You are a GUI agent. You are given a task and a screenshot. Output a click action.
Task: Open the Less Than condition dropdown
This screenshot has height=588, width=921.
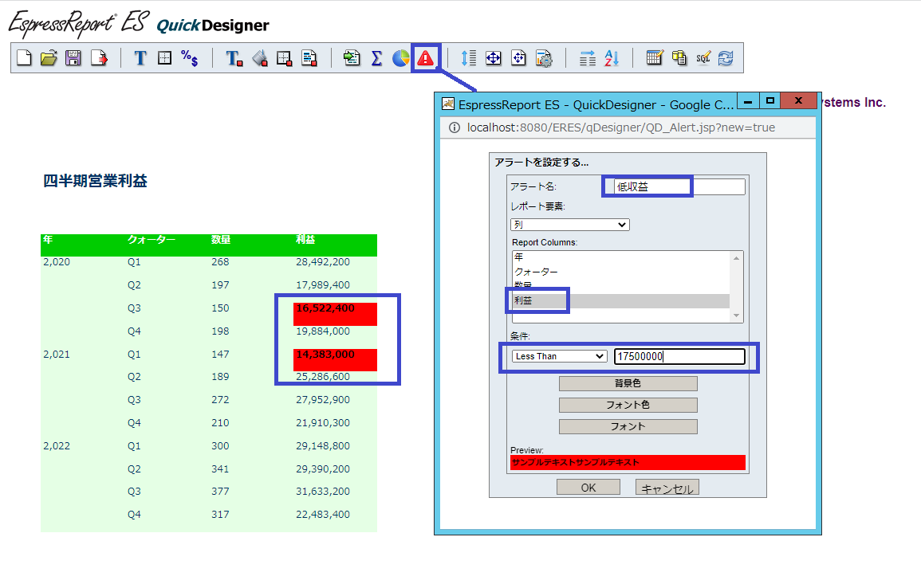point(559,356)
